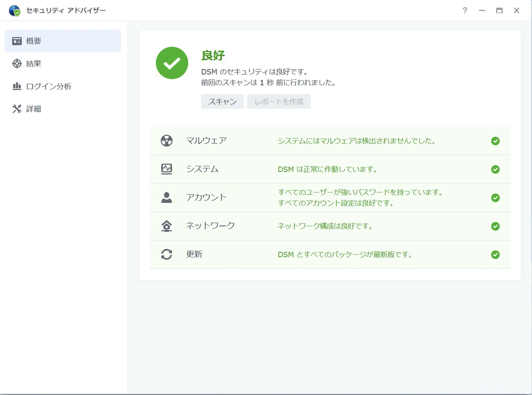Close the Security Advisor window

click(516, 11)
